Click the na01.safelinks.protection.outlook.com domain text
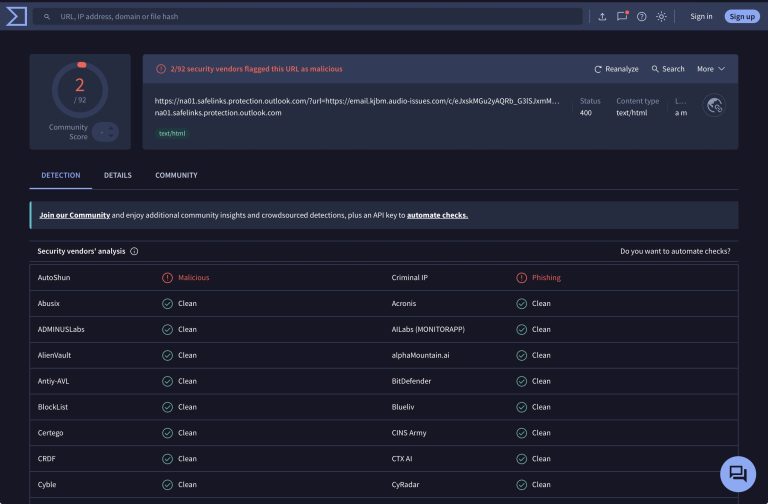The width and height of the screenshot is (768, 504). (x=218, y=113)
